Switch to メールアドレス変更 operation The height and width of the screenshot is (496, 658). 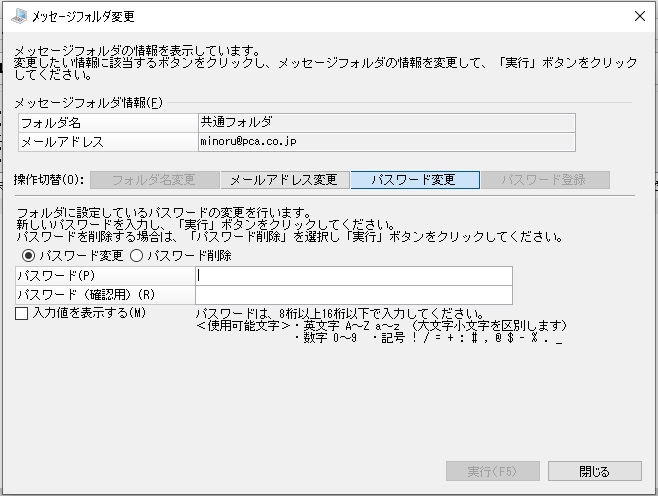[x=285, y=180]
